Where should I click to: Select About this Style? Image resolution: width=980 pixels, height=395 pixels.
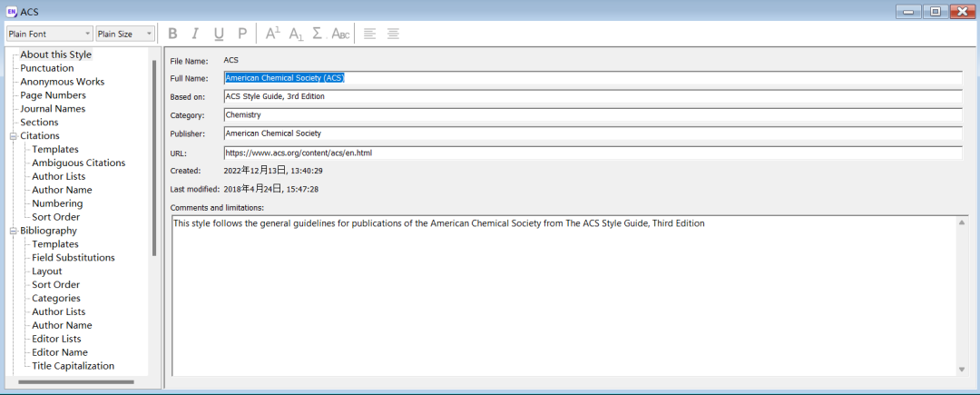(55, 54)
